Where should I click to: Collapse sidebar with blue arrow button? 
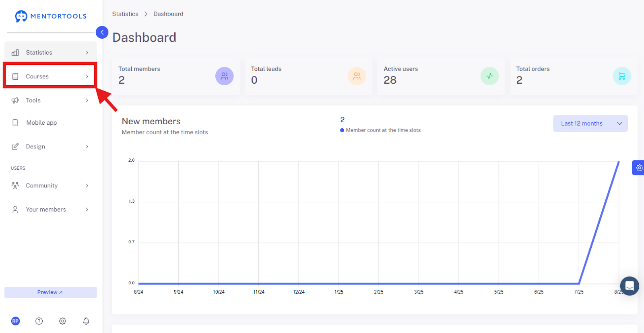(102, 32)
